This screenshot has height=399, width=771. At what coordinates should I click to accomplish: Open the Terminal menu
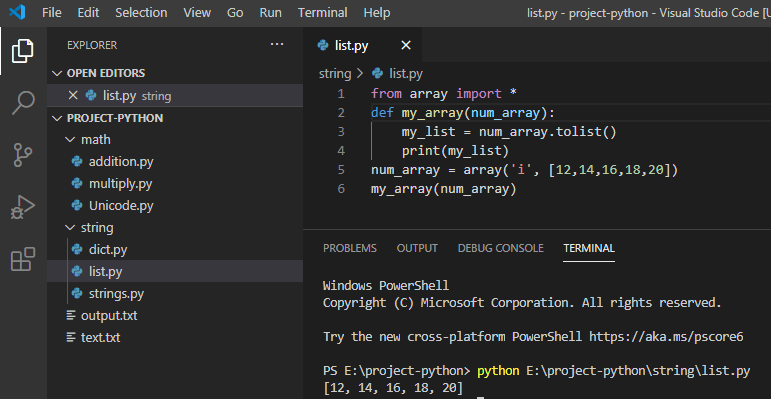(x=323, y=12)
